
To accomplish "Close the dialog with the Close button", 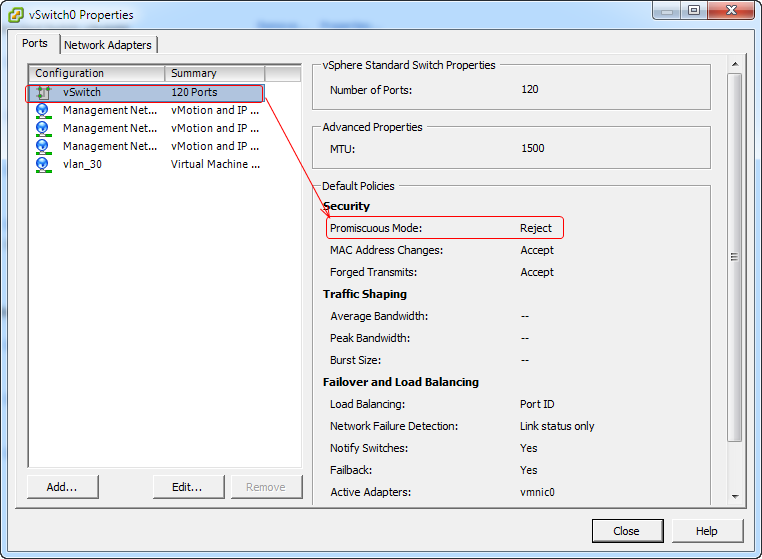I will 627,531.
